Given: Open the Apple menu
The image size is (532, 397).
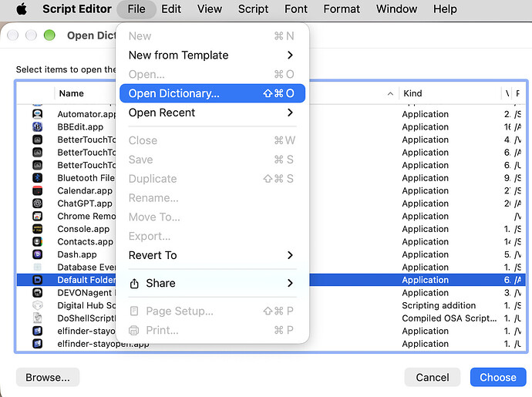Looking at the screenshot, I should [x=22, y=8].
